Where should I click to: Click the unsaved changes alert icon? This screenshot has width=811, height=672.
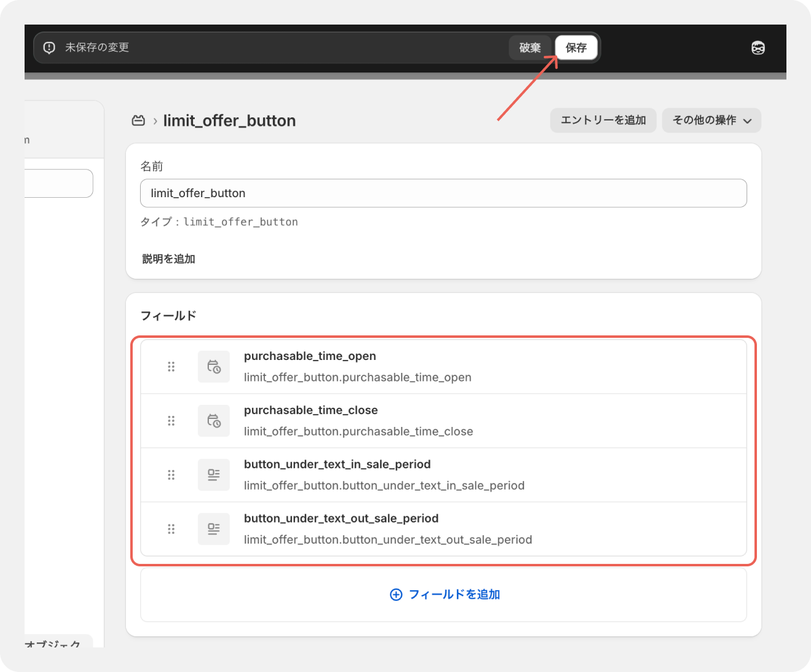click(49, 48)
